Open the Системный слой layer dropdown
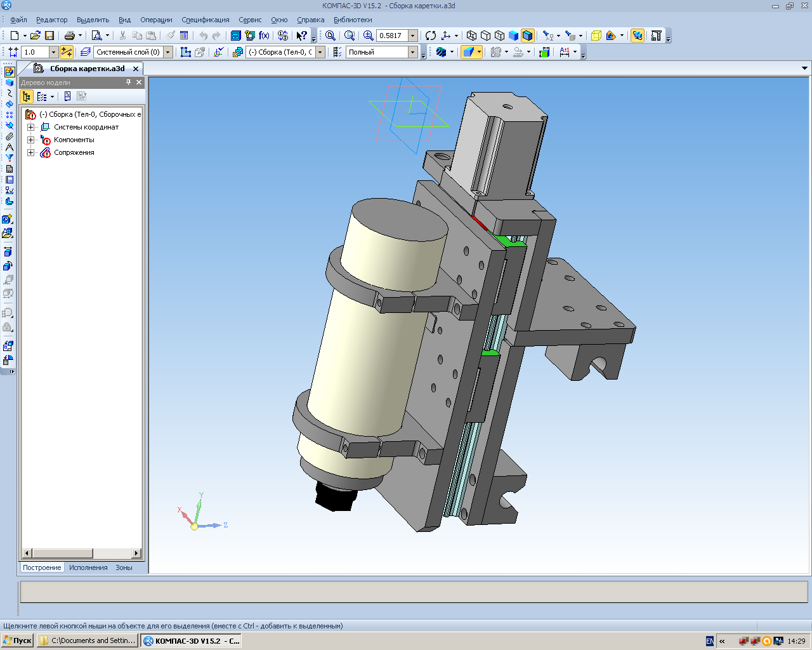 click(x=168, y=52)
